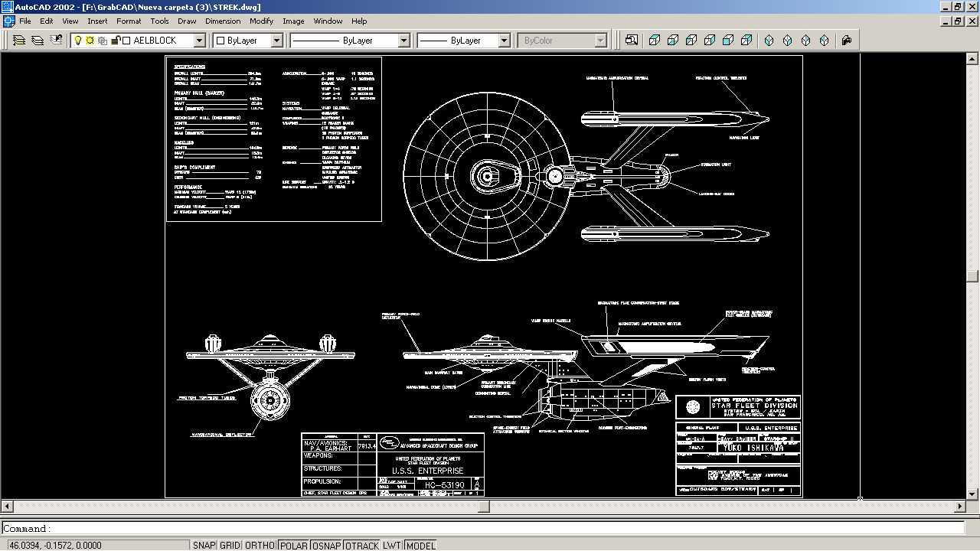Click the Command line input area
This screenshot has height=551, width=980.
(x=482, y=528)
